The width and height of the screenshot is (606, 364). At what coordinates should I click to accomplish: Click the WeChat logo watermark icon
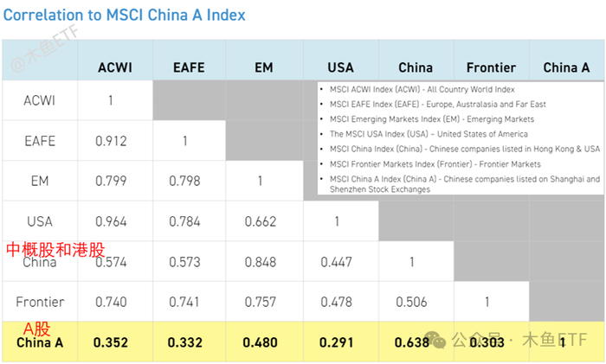442,341
